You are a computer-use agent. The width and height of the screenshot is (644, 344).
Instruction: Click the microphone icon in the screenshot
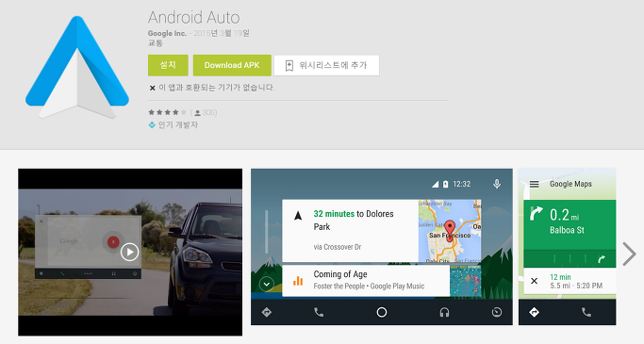(497, 184)
